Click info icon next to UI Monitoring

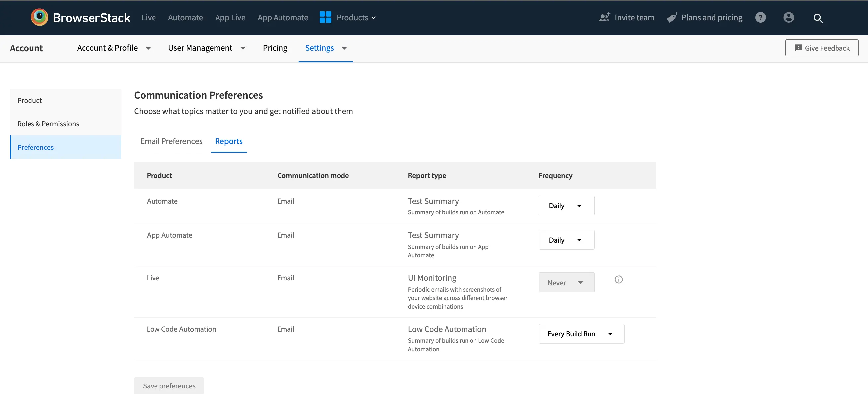(619, 279)
